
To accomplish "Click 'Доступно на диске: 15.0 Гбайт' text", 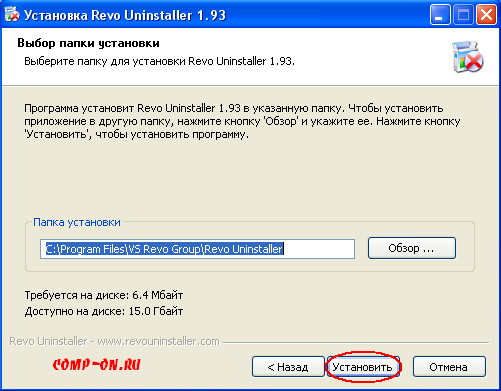I will tap(104, 311).
